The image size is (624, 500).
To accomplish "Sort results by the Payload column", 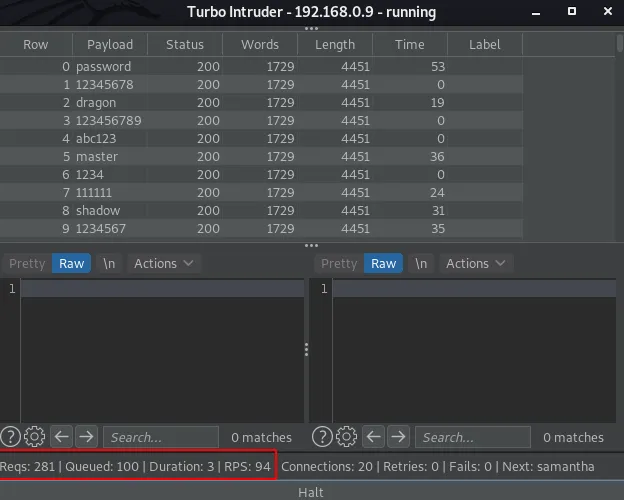I will [x=110, y=45].
